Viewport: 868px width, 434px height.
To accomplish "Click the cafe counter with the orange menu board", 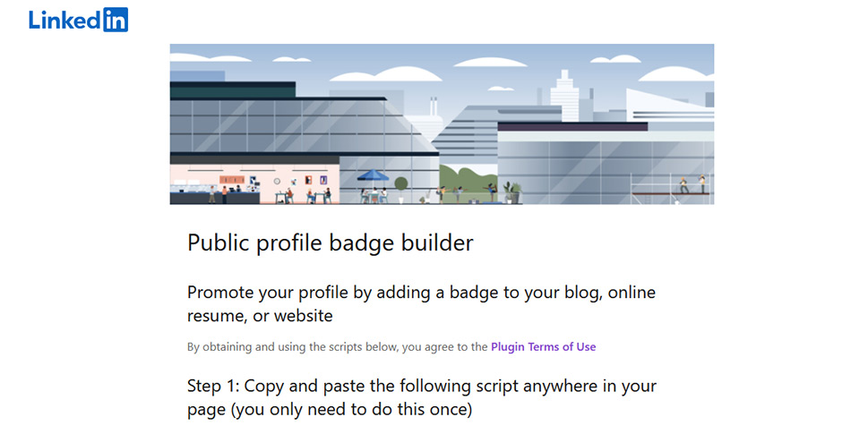I will pos(215,188).
